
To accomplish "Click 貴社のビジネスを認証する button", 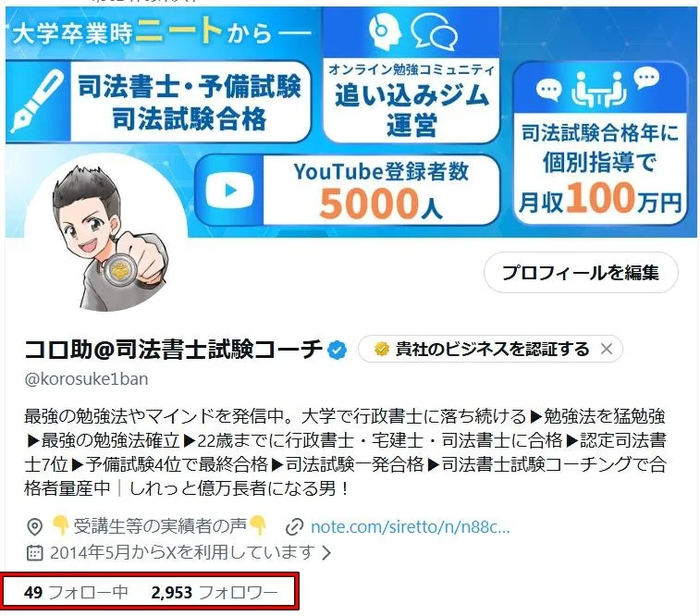I will 490,349.
